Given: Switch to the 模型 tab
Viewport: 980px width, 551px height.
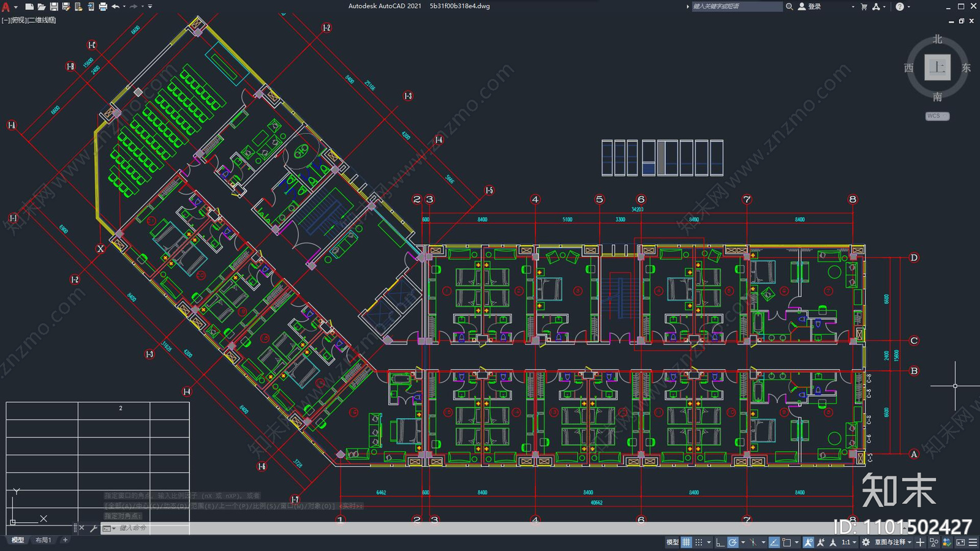Looking at the screenshot, I should tap(18, 540).
